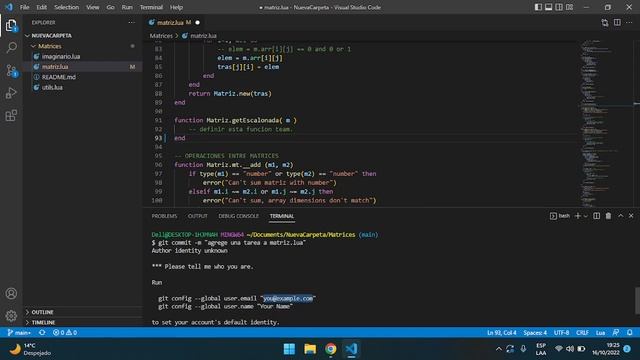Open the feedback icon in status bar
Screen dimensions: 640x360
point(616,333)
